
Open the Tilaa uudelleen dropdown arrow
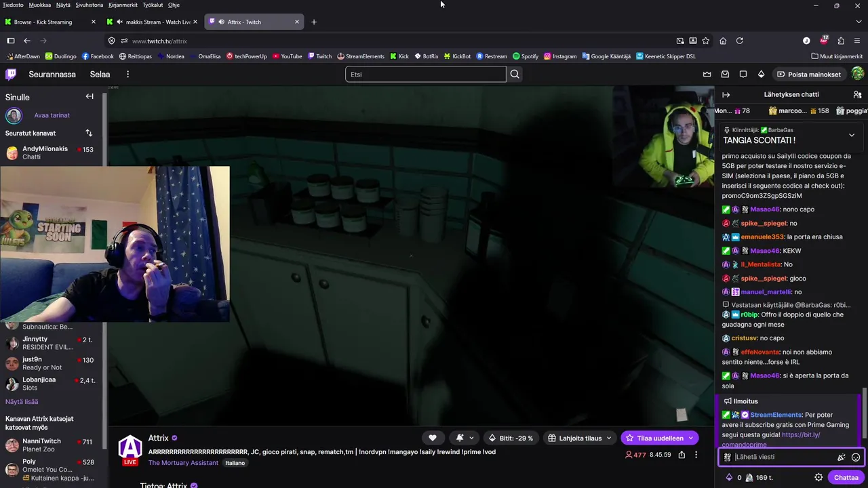point(692,438)
